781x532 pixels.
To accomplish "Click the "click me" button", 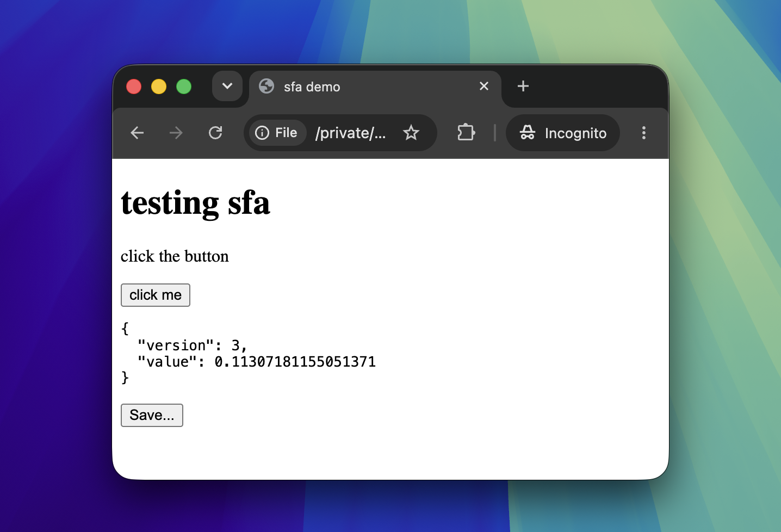I will [156, 295].
